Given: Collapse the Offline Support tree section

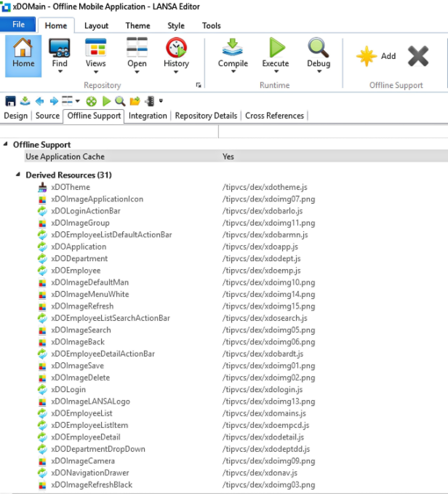Looking at the screenshot, I should (5, 144).
